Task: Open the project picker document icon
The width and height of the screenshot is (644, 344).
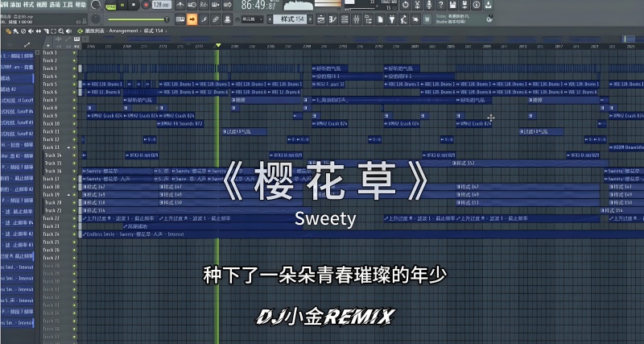Action: point(379,19)
